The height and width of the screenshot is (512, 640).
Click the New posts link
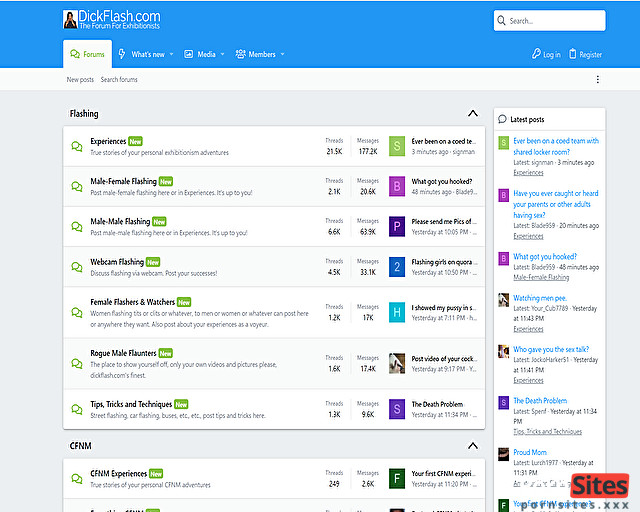80,79
